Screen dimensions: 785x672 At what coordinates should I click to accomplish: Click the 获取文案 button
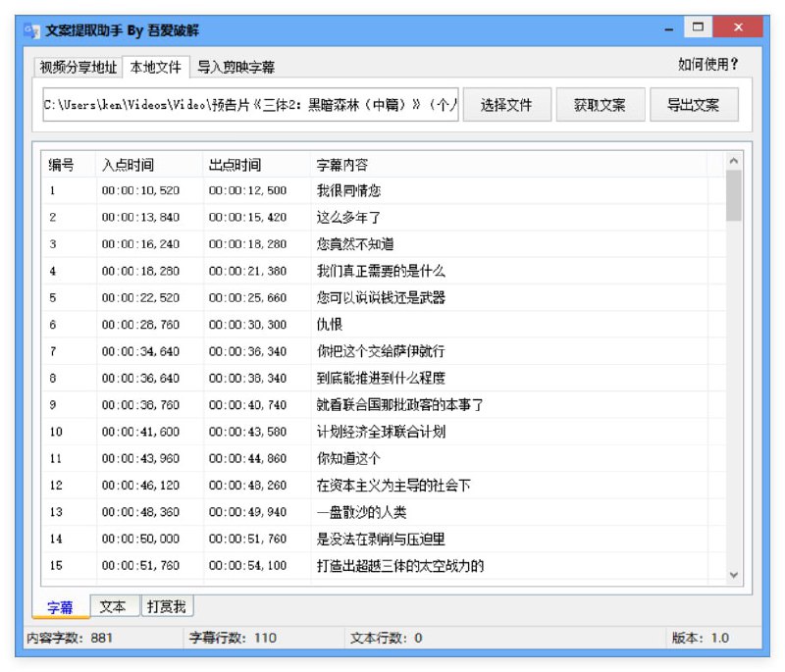point(599,105)
